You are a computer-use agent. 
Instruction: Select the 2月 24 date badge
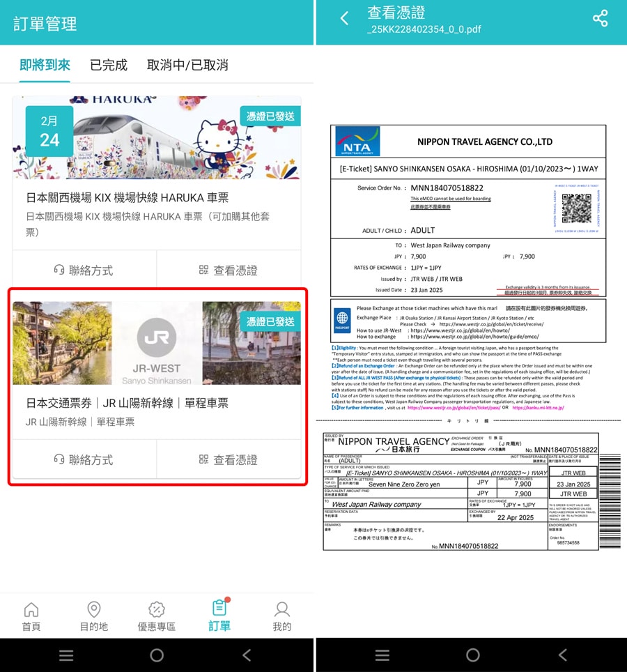(x=49, y=131)
